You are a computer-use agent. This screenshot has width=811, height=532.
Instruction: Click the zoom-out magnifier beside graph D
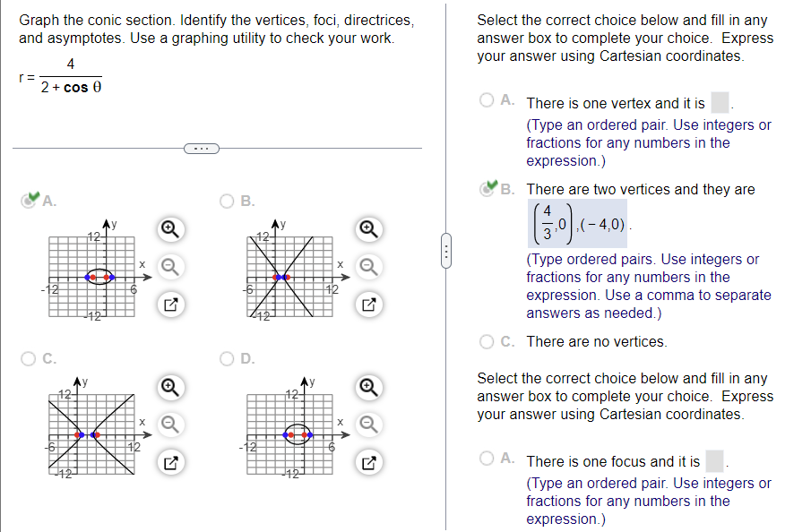pos(367,424)
